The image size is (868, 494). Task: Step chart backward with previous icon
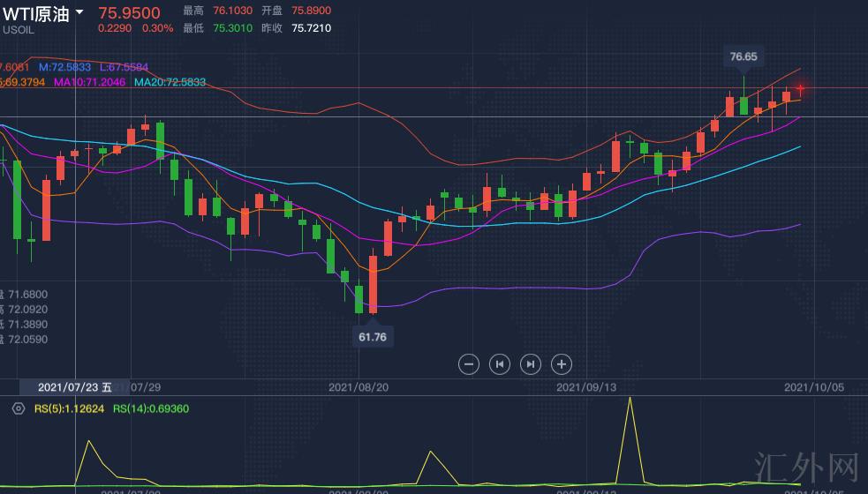tap(500, 363)
